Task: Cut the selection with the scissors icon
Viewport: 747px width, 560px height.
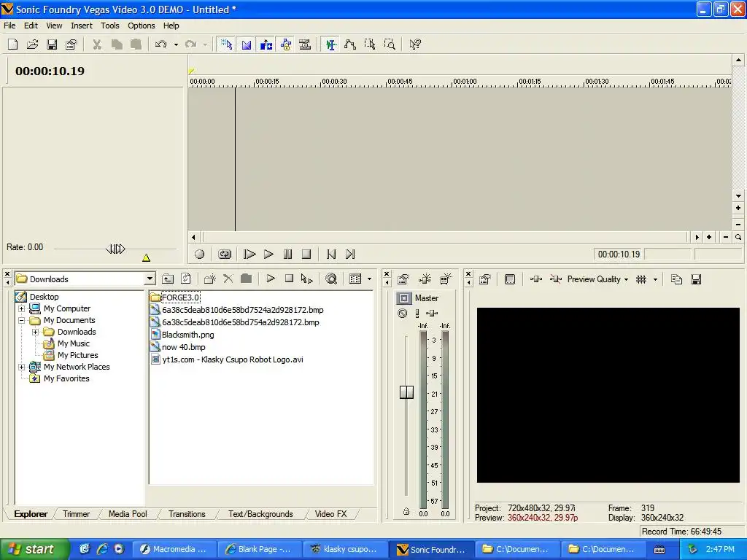Action: pos(97,44)
